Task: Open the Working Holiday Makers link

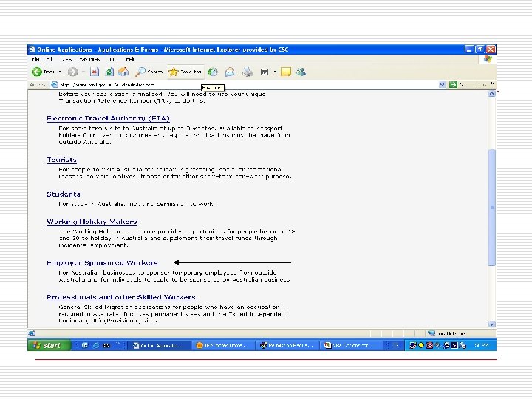Action: tap(92, 222)
